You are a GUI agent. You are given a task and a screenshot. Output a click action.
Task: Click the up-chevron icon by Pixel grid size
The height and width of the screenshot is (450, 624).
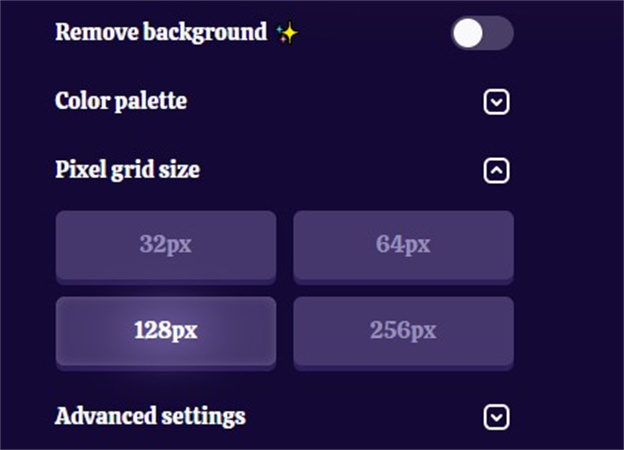pyautogui.click(x=496, y=171)
